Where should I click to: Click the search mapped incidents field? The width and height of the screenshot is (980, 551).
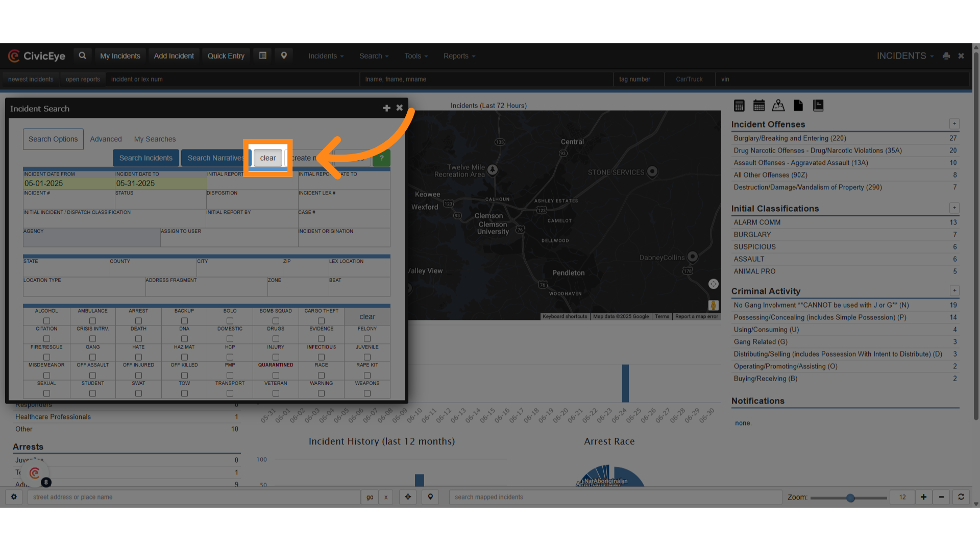pyautogui.click(x=616, y=497)
